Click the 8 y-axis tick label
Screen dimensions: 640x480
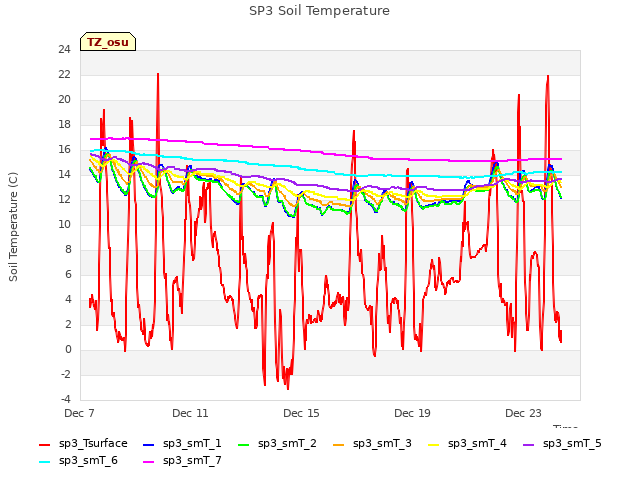[x=68, y=250]
